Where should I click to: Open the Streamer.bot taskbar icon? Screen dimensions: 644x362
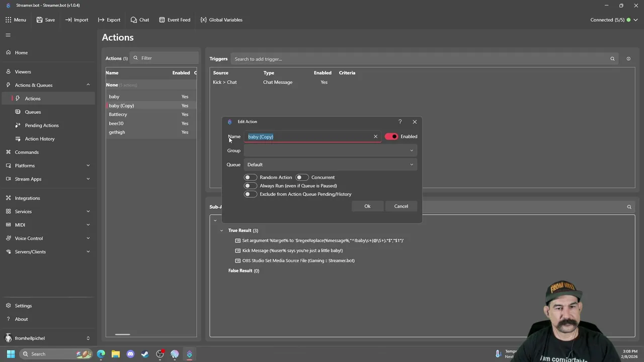click(189, 354)
